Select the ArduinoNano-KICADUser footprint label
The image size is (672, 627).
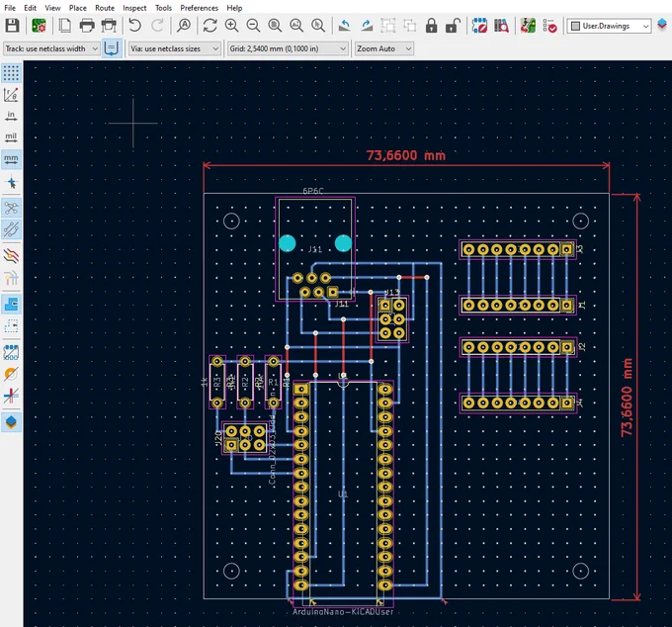point(343,612)
